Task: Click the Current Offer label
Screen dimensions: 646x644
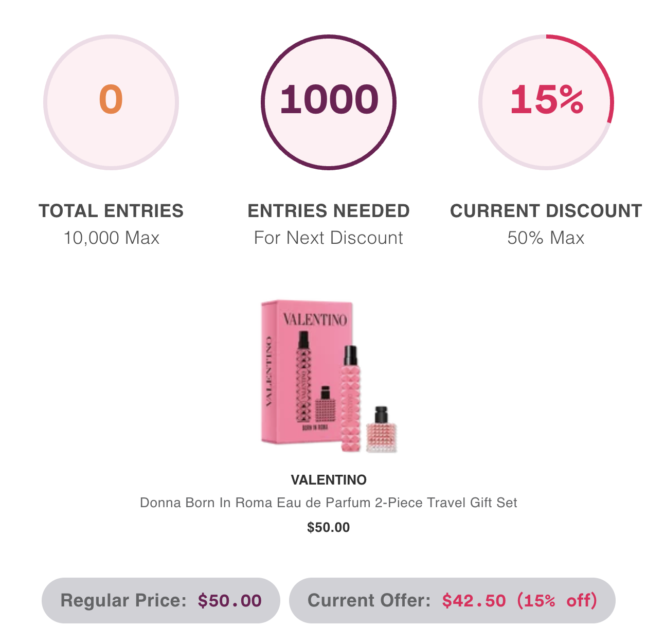Action: [x=369, y=600]
